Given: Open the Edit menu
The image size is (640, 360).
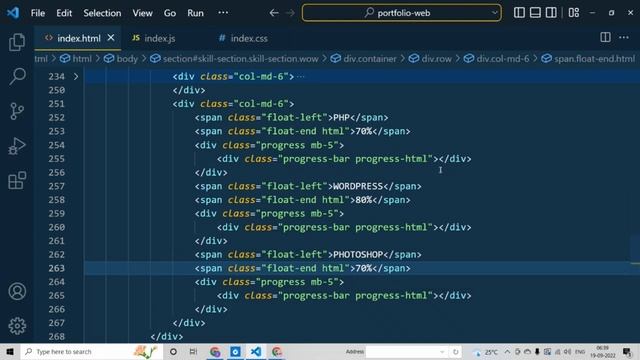Looking at the screenshot, I should click(64, 13).
